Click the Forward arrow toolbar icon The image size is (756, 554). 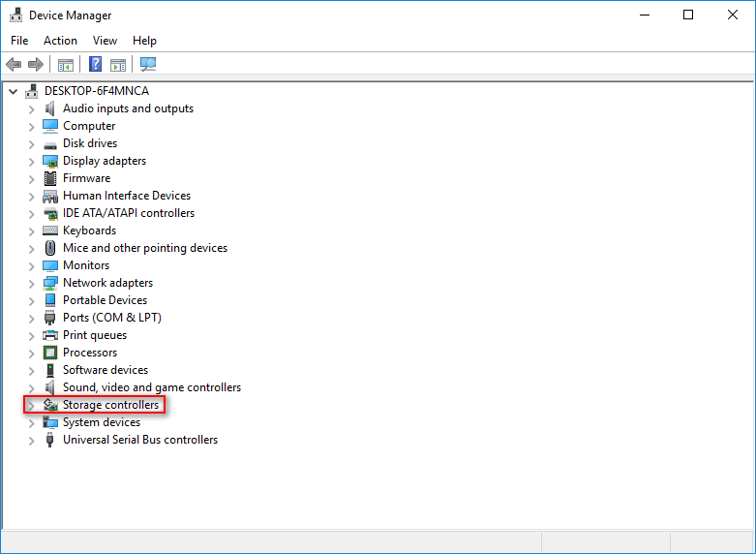coord(36,64)
